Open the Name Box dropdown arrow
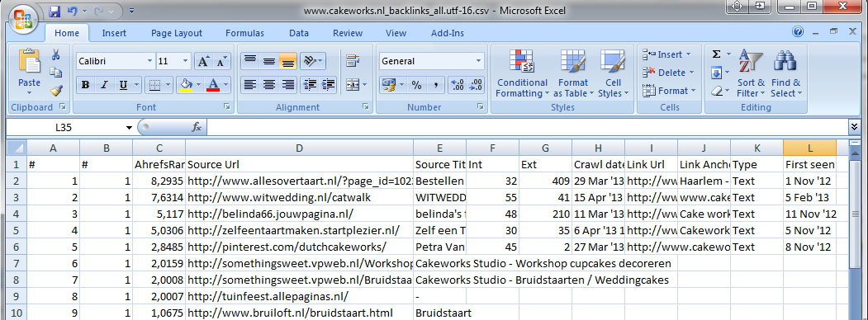The height and width of the screenshot is (320, 868). tap(130, 128)
